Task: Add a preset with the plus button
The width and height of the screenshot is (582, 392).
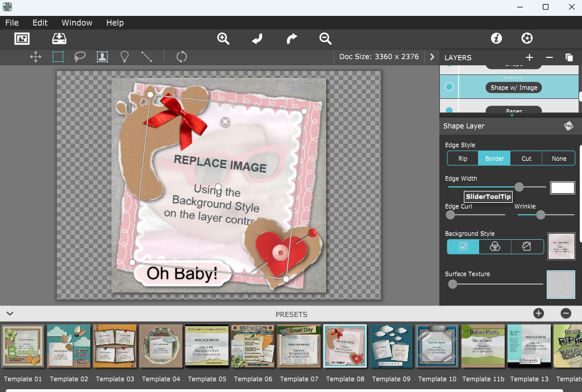Action: [539, 314]
